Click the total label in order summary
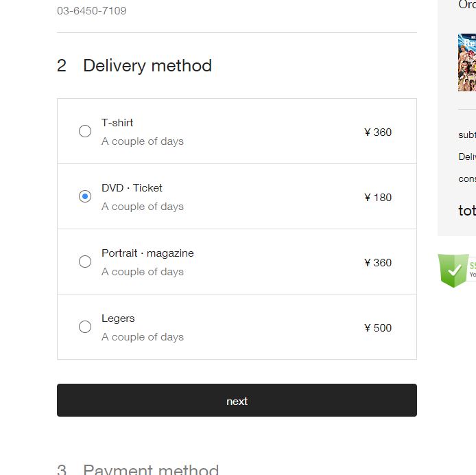 click(x=467, y=211)
